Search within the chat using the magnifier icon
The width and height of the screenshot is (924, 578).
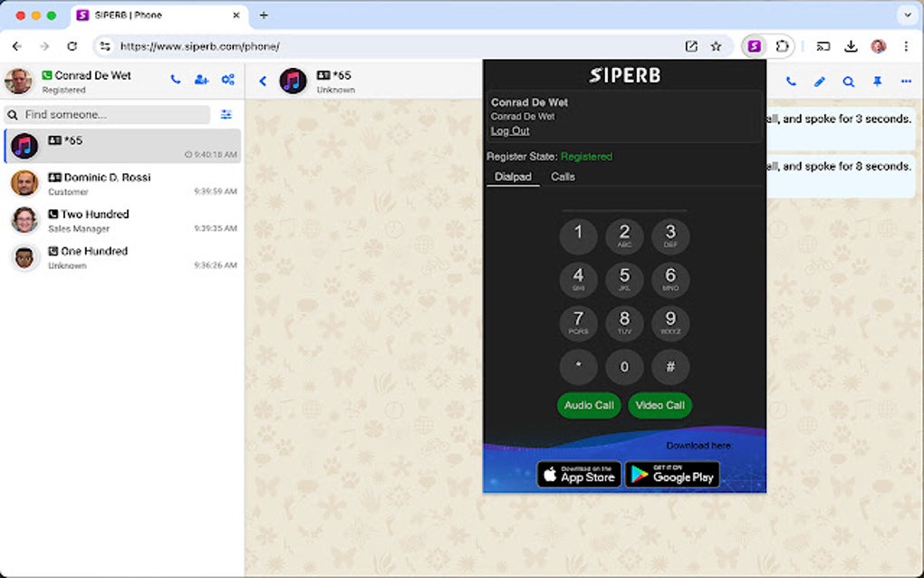click(848, 82)
